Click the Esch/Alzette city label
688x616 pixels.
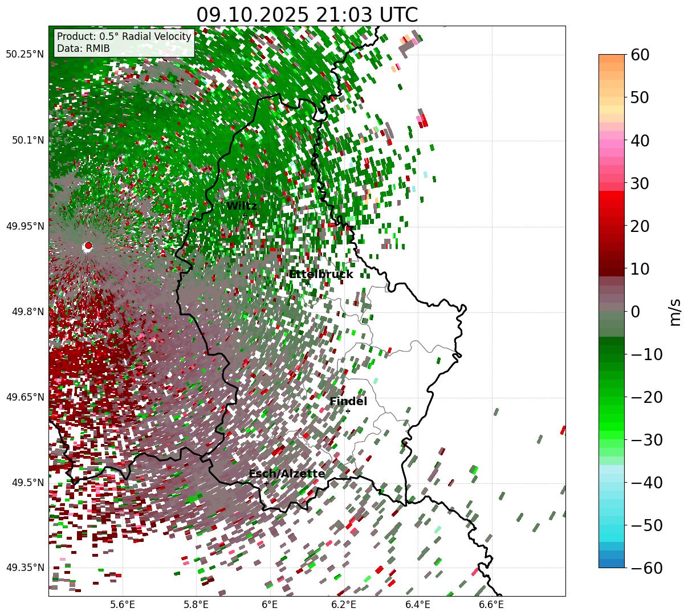click(x=287, y=474)
